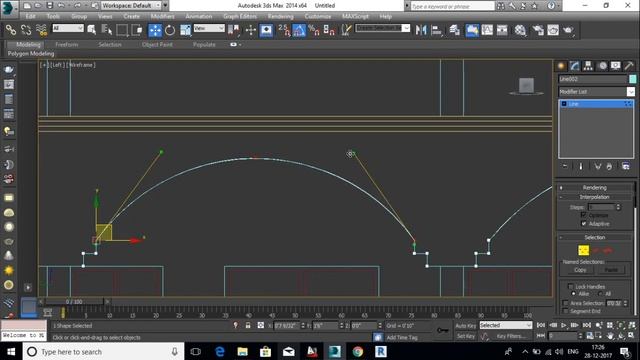Open the Hierarchy command panel
The height and width of the screenshot is (360, 640).
click(588, 66)
